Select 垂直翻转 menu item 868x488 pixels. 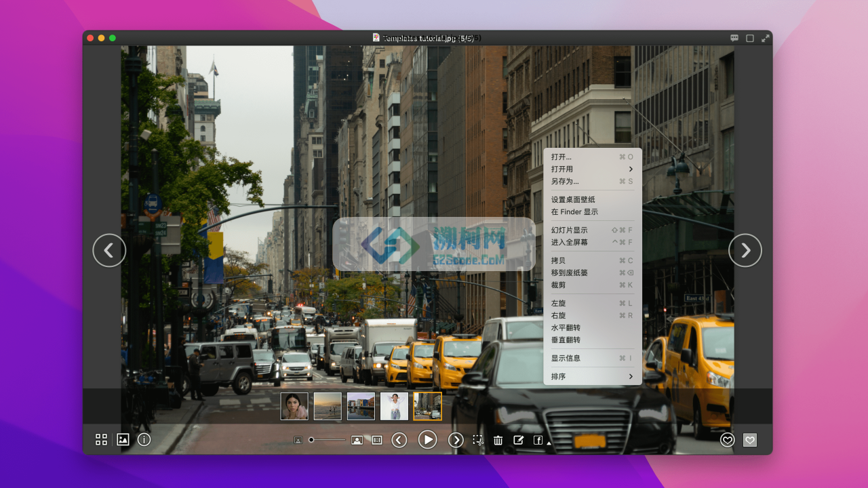click(593, 340)
